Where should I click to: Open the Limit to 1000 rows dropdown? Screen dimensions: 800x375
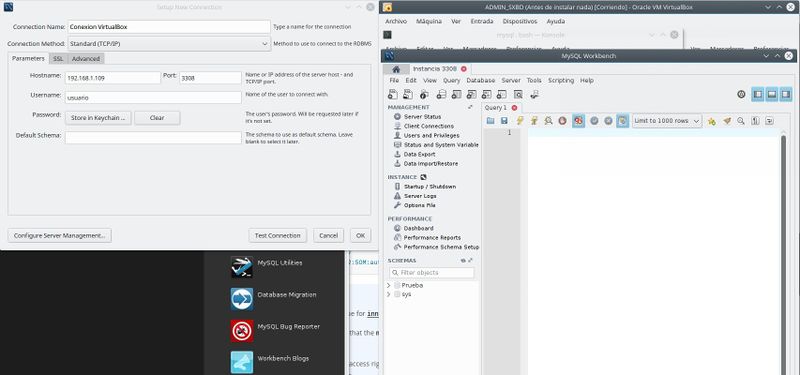(667, 121)
